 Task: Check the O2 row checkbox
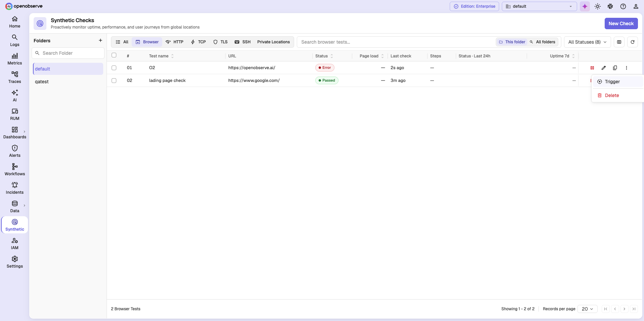pyautogui.click(x=114, y=68)
